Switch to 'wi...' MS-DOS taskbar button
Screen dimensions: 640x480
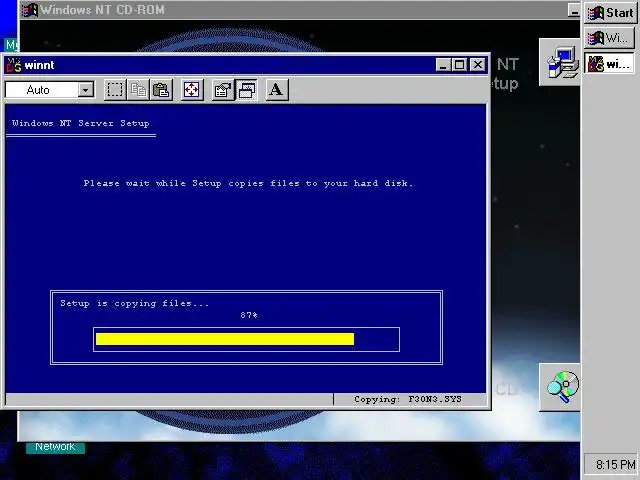[x=609, y=64]
